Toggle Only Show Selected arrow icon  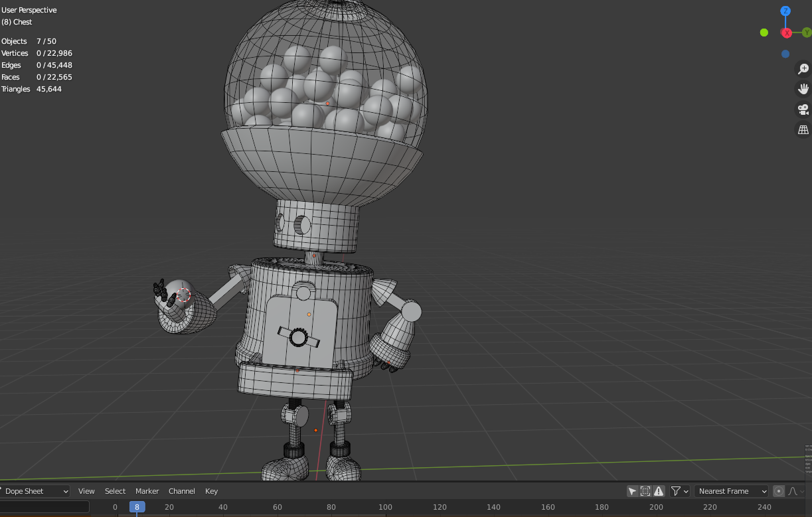coord(632,491)
